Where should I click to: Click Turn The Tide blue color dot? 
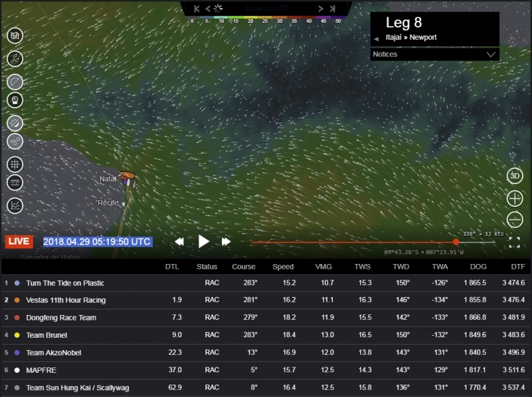coord(17,283)
